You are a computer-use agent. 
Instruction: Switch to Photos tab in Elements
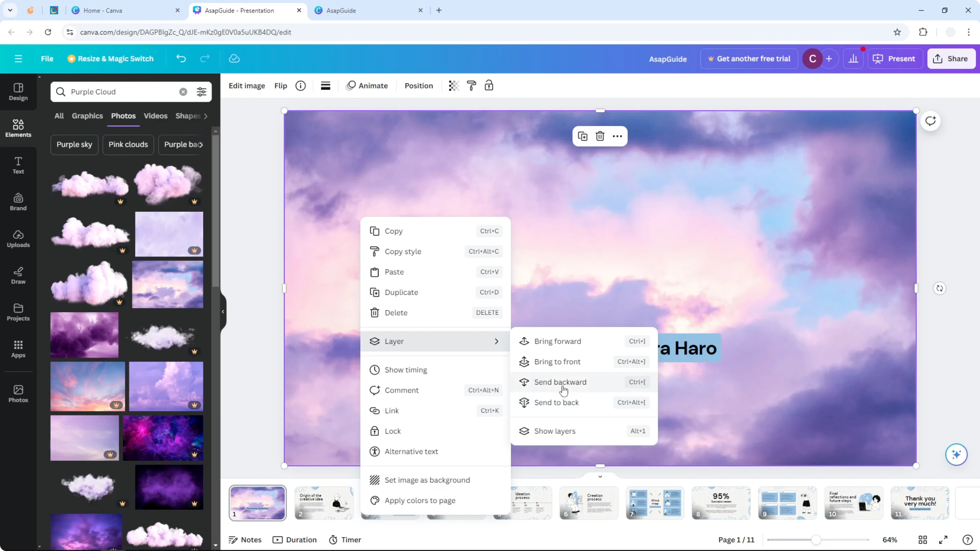click(x=123, y=116)
